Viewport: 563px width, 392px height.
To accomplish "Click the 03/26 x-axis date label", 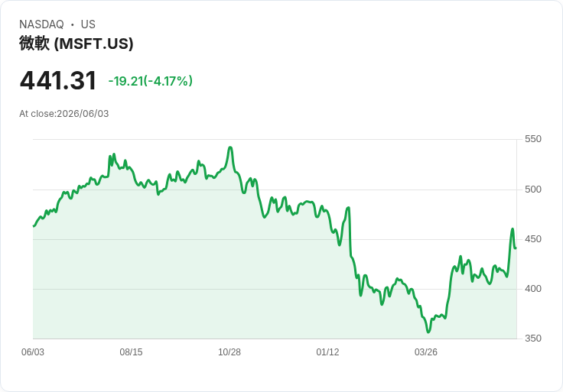I will tap(426, 352).
